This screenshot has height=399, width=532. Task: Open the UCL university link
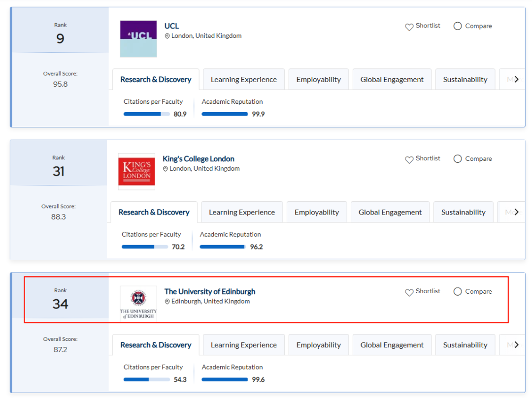tap(172, 26)
